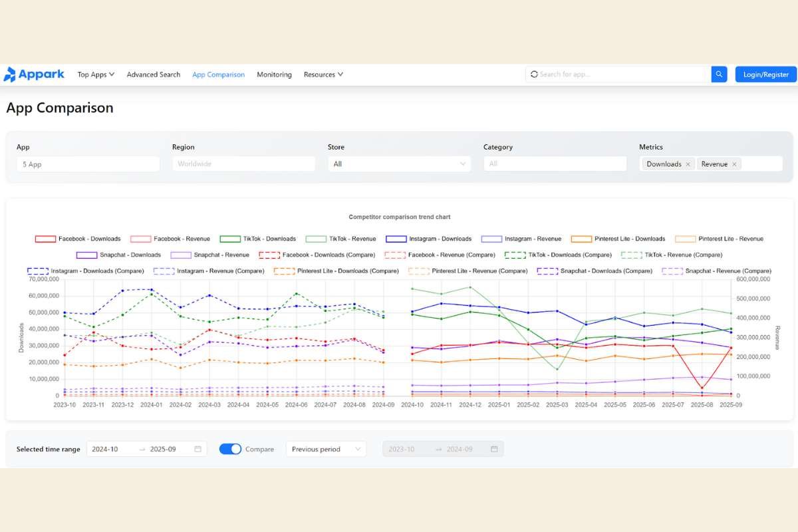Viewport: 798px width, 532px height.
Task: Expand the Resources menu
Action: tap(323, 74)
